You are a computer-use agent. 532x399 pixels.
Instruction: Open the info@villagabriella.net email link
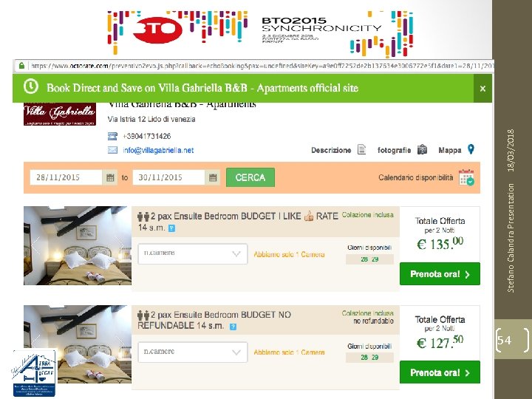pos(157,150)
